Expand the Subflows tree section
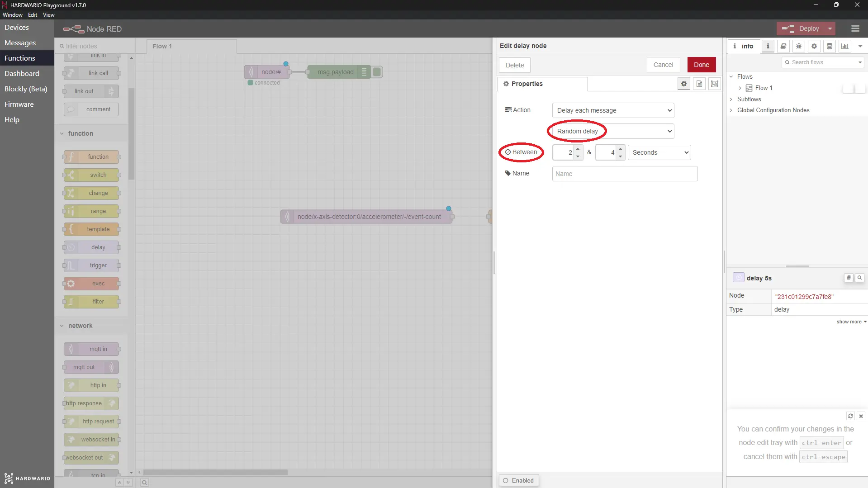This screenshot has width=868, height=488. point(731,99)
